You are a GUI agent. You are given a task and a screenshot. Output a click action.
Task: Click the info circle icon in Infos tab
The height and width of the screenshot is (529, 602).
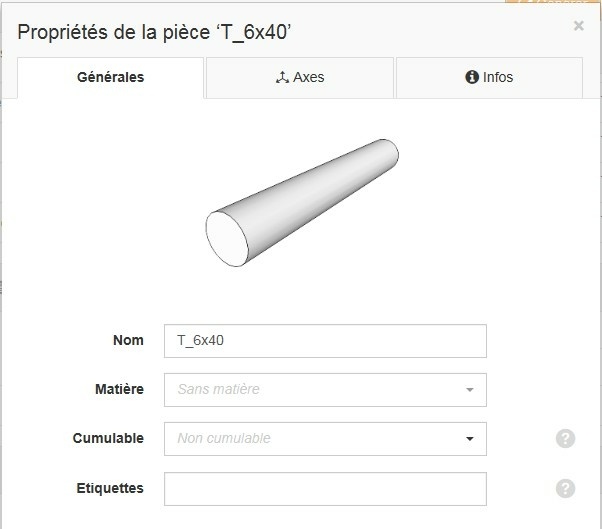pos(472,77)
